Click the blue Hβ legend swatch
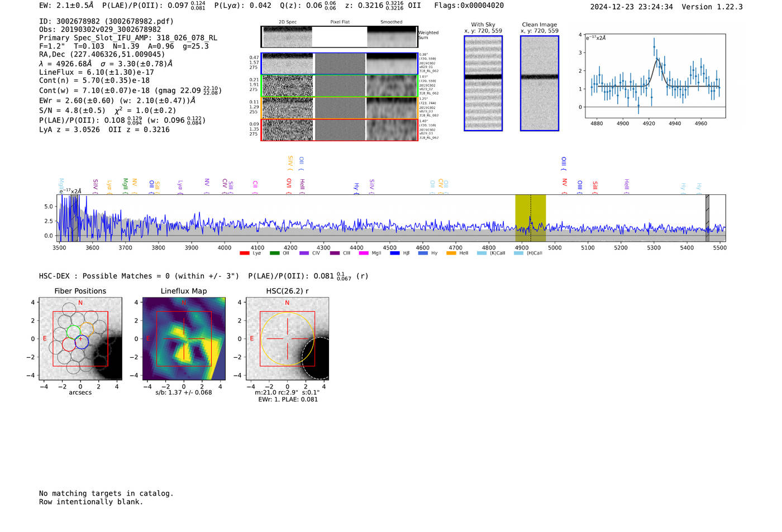Image resolution: width=782 pixels, height=532 pixels. [x=395, y=253]
